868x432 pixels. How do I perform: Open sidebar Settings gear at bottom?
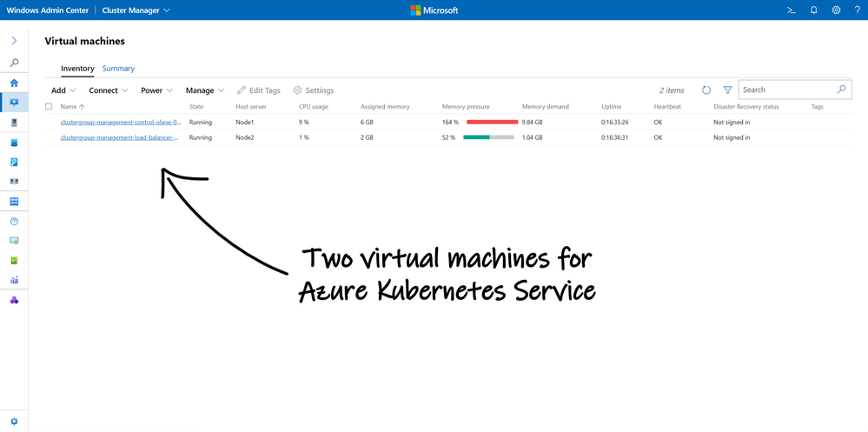coord(15,422)
